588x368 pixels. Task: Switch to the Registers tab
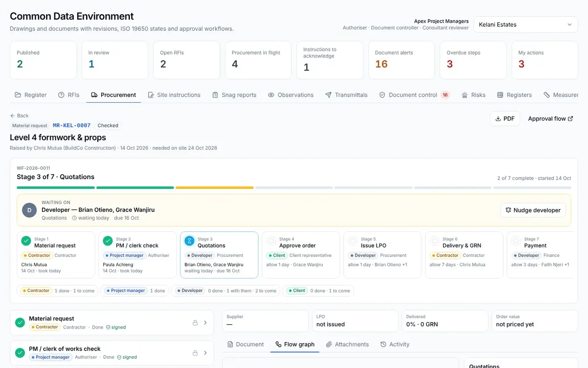[514, 95]
